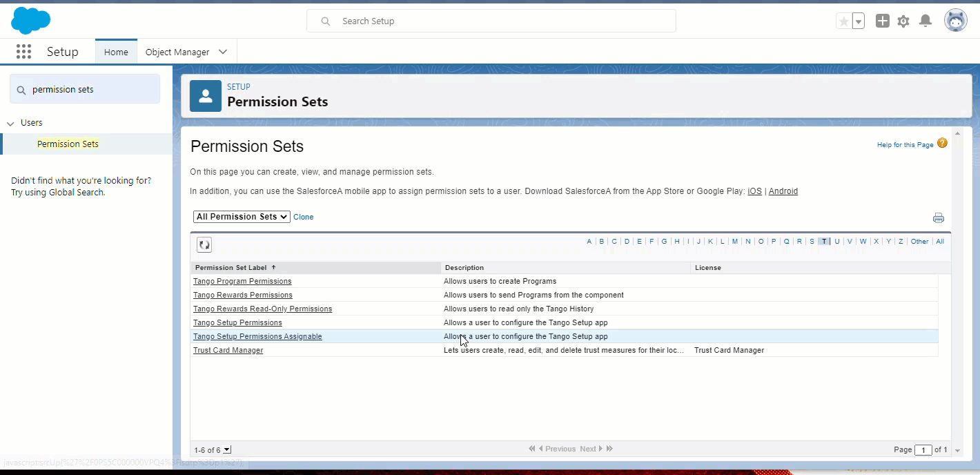This screenshot has width=980, height=475.
Task: Collapse the Users section in sidebar
Action: tap(10, 122)
